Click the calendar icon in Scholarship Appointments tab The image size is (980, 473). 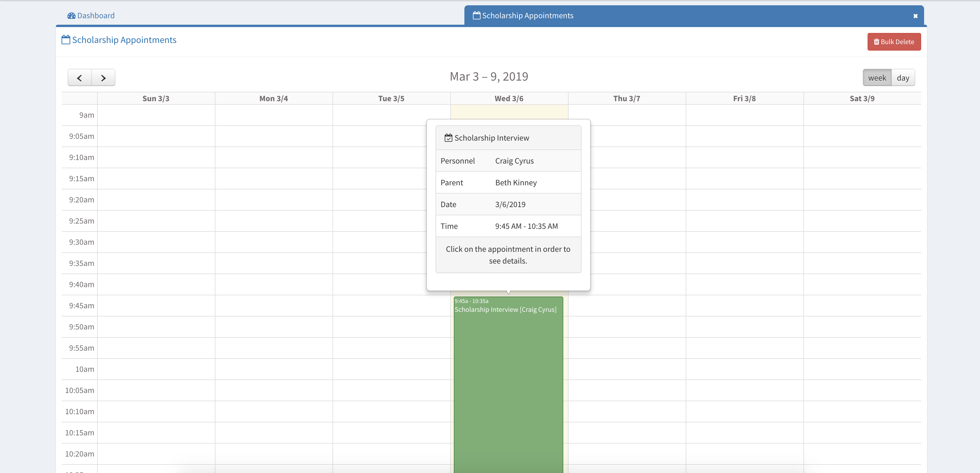coord(476,15)
